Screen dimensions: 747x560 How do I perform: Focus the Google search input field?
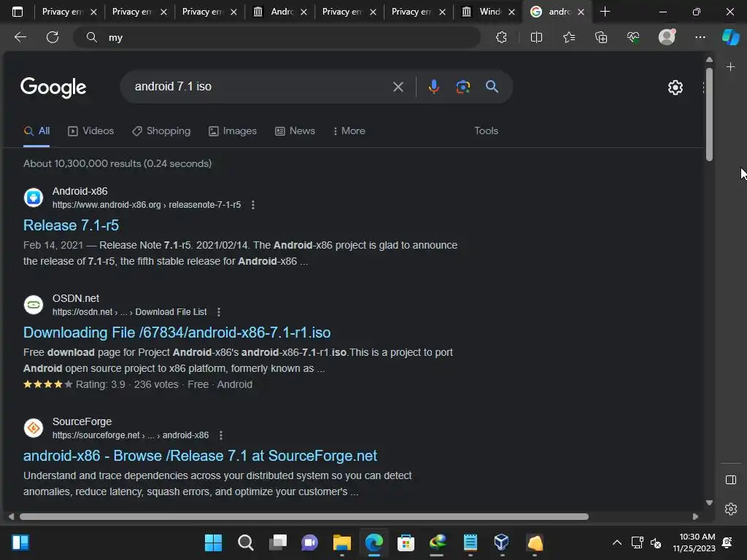(260, 87)
